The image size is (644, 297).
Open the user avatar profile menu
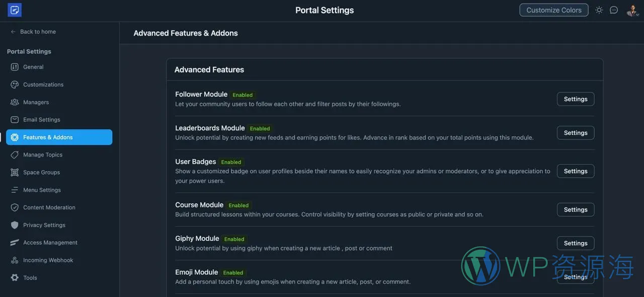[632, 10]
